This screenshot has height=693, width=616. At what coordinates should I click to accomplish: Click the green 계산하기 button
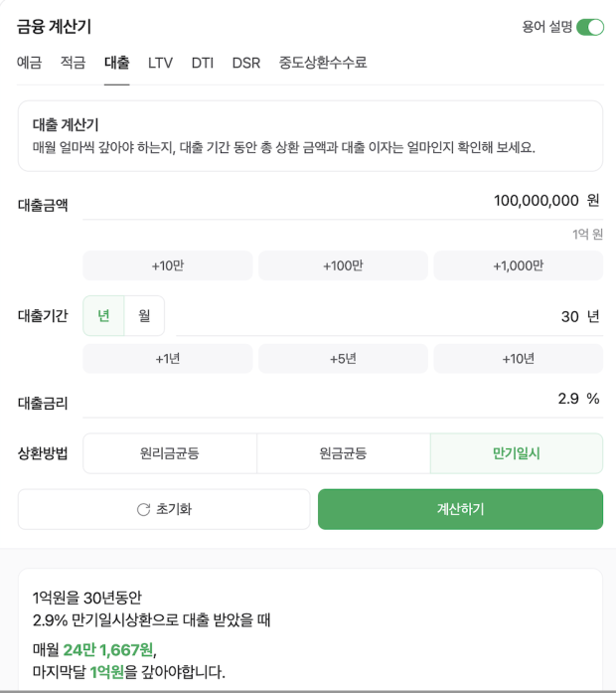[461, 509]
